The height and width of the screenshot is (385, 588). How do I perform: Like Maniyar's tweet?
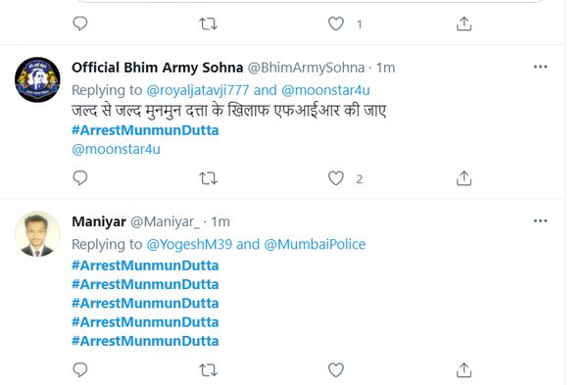coord(336,370)
